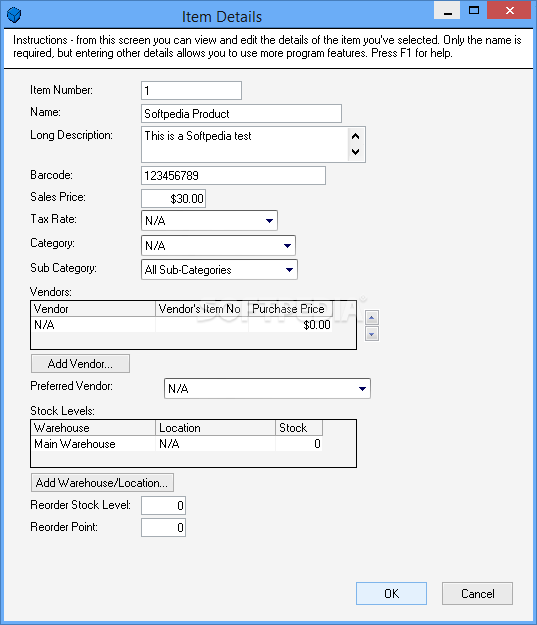This screenshot has width=537, height=625.
Task: Click the Stock column header
Action: 299,428
